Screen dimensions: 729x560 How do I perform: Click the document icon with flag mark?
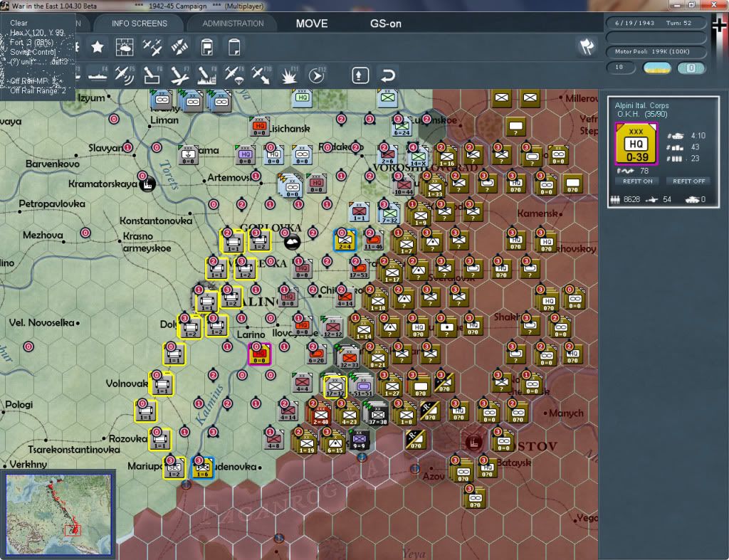pos(207,47)
